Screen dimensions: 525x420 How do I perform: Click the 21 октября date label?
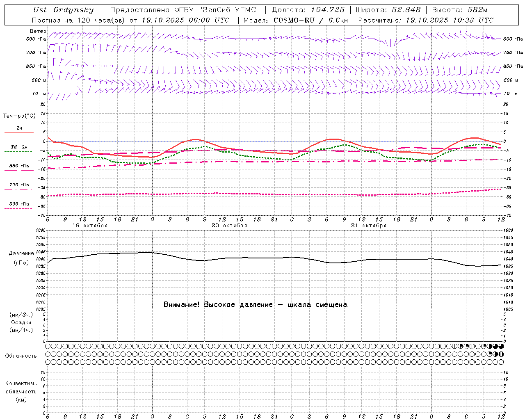pyautogui.click(x=369, y=226)
